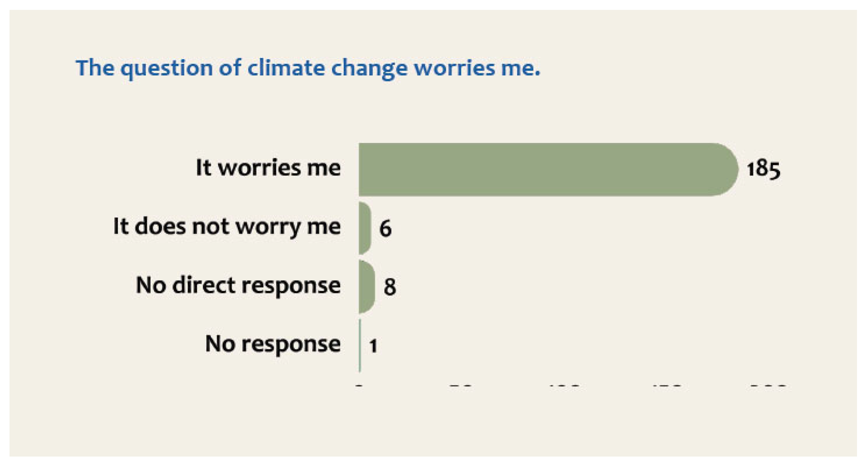
Task: Click the cut-off 200 axis tick label
Action: (768, 386)
